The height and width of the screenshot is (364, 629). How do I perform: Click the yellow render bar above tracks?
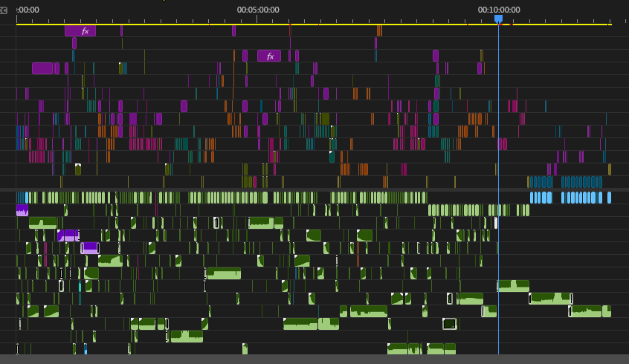tap(313, 25)
